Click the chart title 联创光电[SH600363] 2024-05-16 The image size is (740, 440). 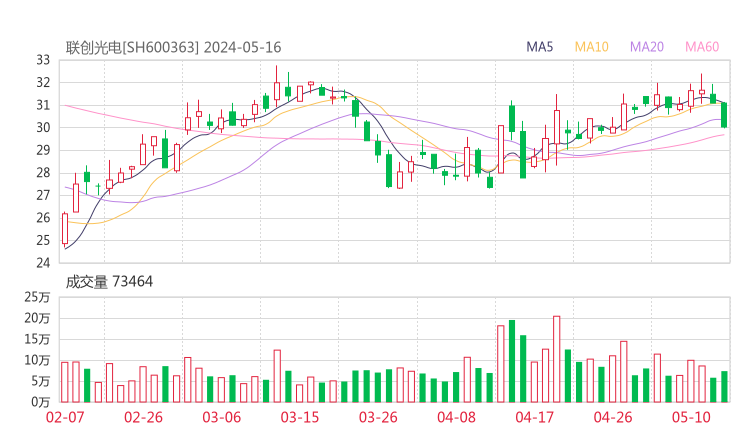pos(173,47)
